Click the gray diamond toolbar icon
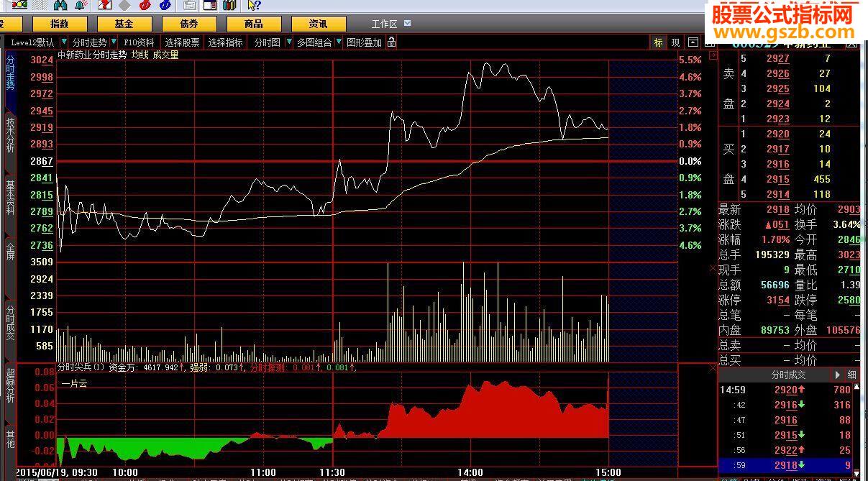The width and height of the screenshot is (868, 481). 124,5
